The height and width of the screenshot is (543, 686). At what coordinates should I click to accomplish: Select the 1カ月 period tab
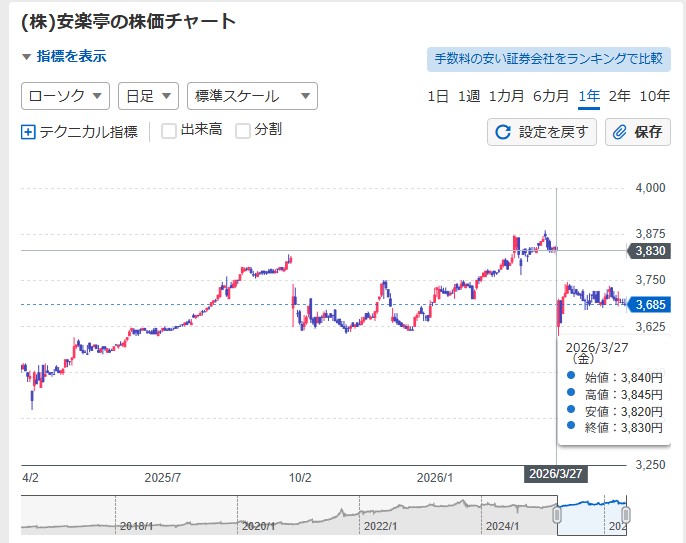pyautogui.click(x=506, y=96)
